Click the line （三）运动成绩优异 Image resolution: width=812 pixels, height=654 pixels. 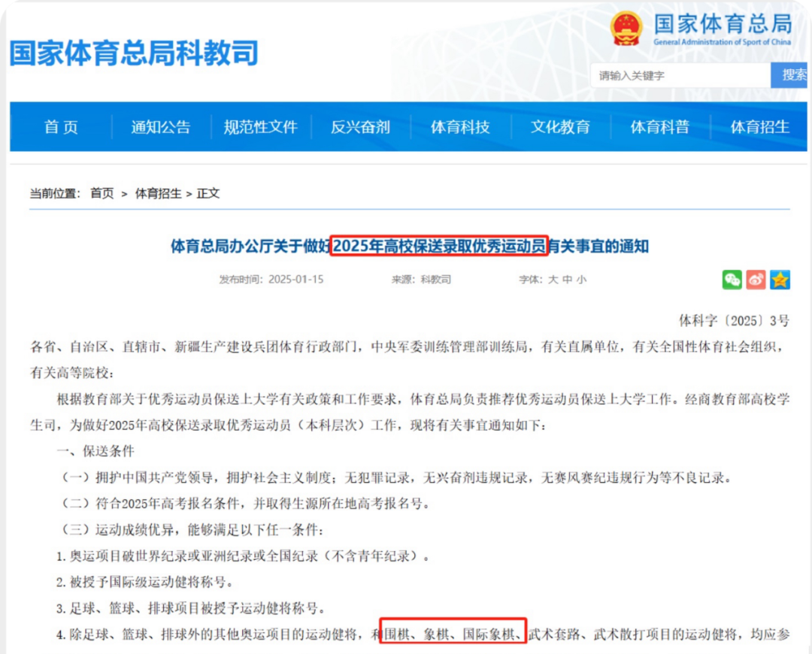pos(192,530)
